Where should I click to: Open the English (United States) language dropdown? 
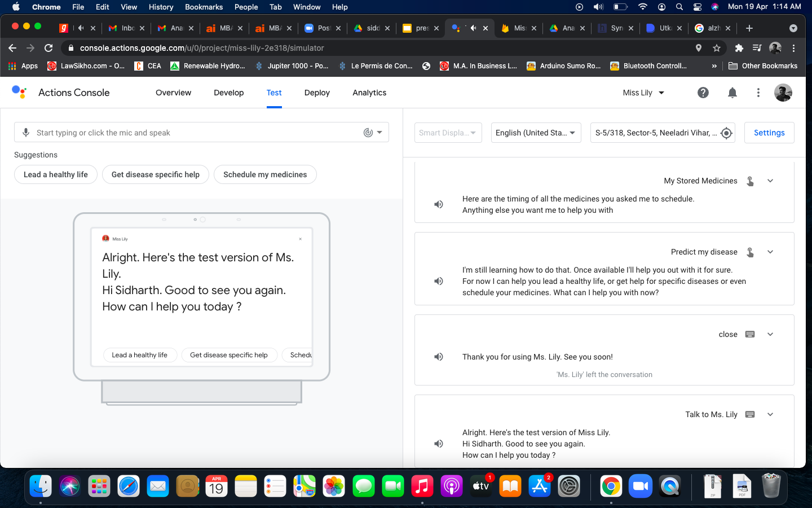(536, 133)
